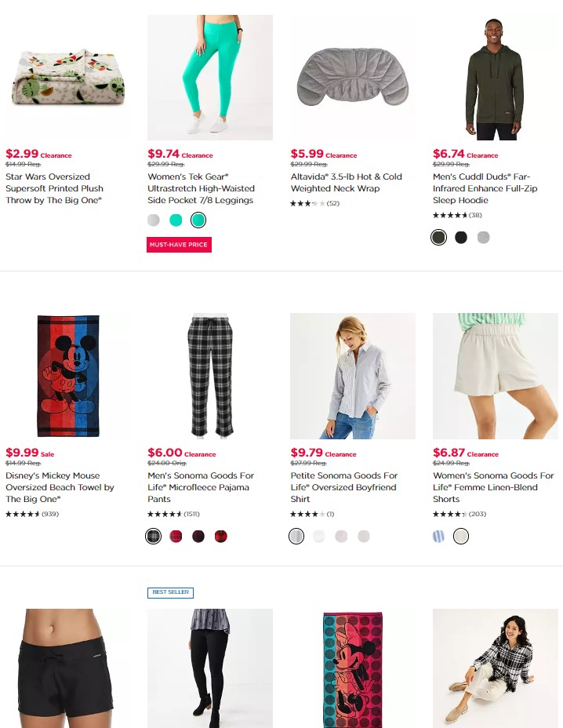Select the red plaid swatch for pajama pants
The image size is (563, 728).
pyautogui.click(x=176, y=537)
